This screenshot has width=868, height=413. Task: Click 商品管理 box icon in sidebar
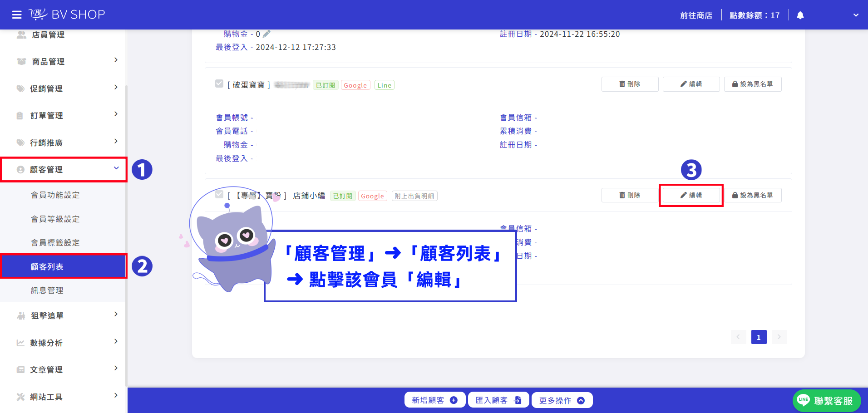pyautogui.click(x=21, y=62)
